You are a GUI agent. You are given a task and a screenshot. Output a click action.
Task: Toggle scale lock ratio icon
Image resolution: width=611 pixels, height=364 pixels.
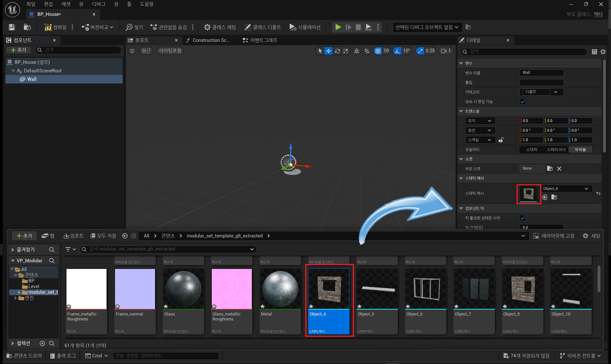(x=501, y=140)
